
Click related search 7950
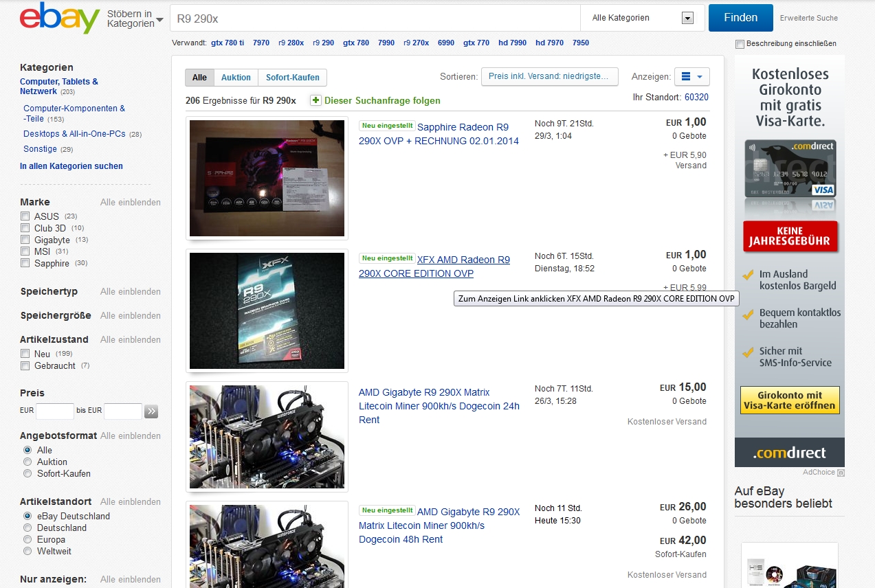(581, 43)
